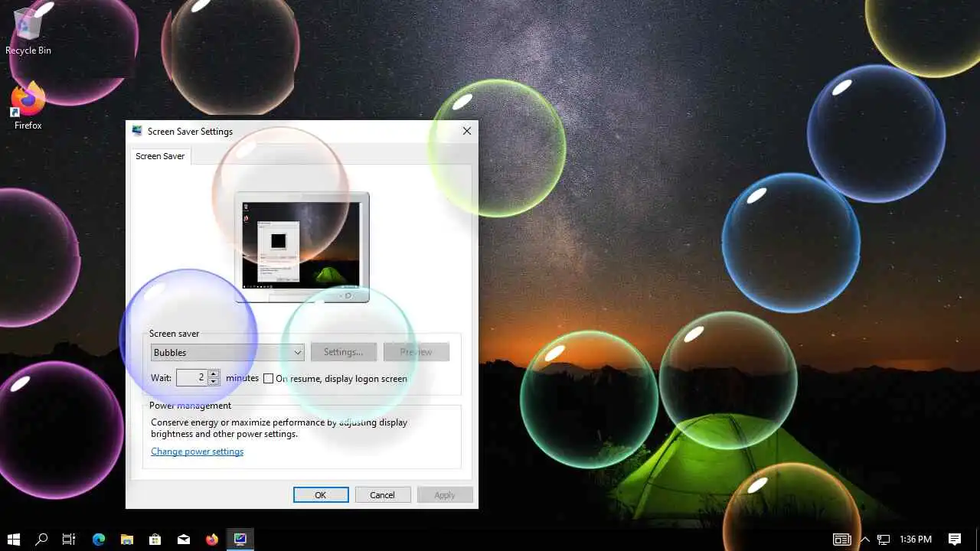Viewport: 980px width, 551px height.
Task: Click the Screen Saver Settings title icon
Action: pos(137,131)
